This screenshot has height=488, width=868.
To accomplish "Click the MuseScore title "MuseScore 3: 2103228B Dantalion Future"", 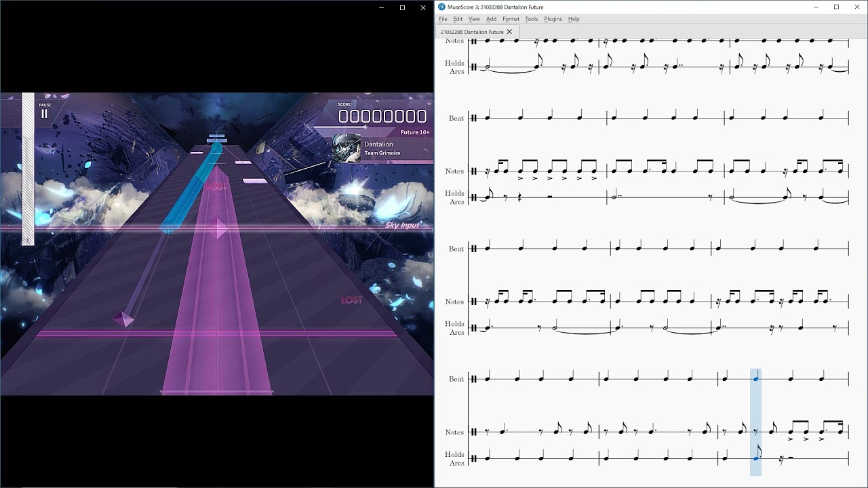I will [495, 7].
